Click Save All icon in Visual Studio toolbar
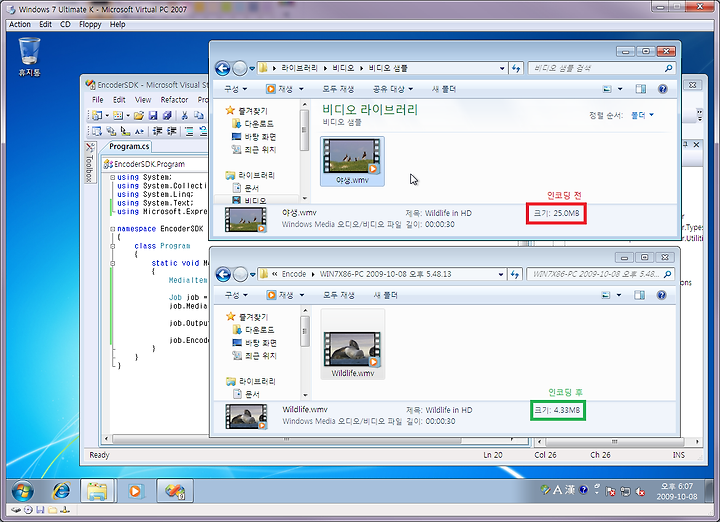Screen dimensions: 720x522 point(167,115)
